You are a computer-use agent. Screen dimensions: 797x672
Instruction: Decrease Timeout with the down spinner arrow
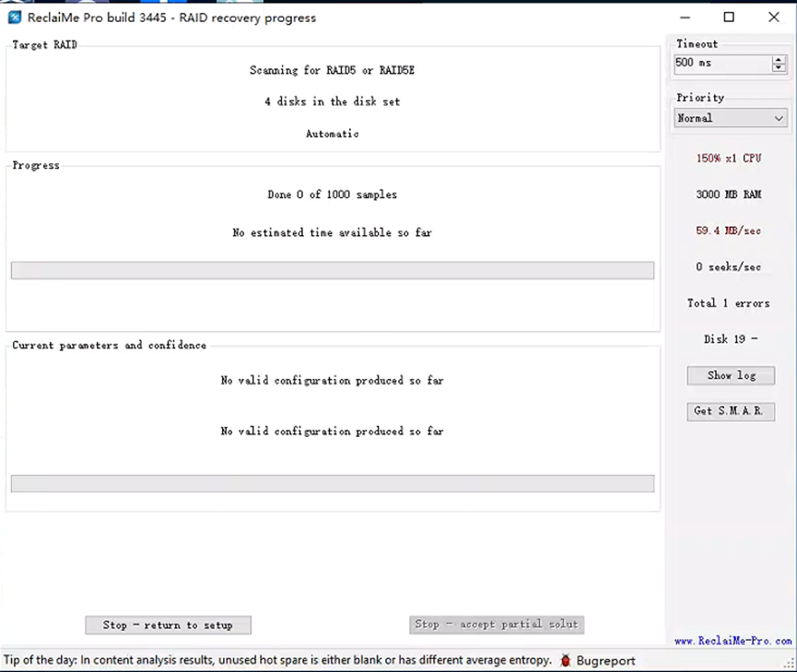pos(779,68)
